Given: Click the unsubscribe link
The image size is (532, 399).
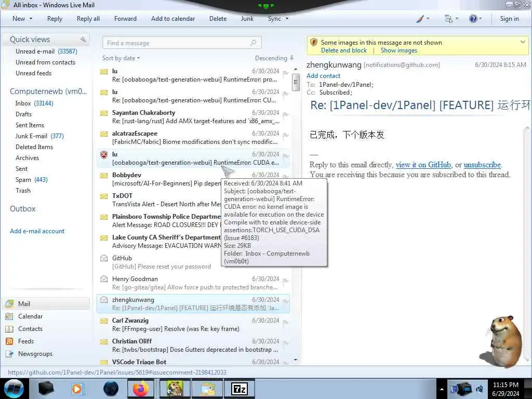Looking at the screenshot, I should (x=482, y=165).
